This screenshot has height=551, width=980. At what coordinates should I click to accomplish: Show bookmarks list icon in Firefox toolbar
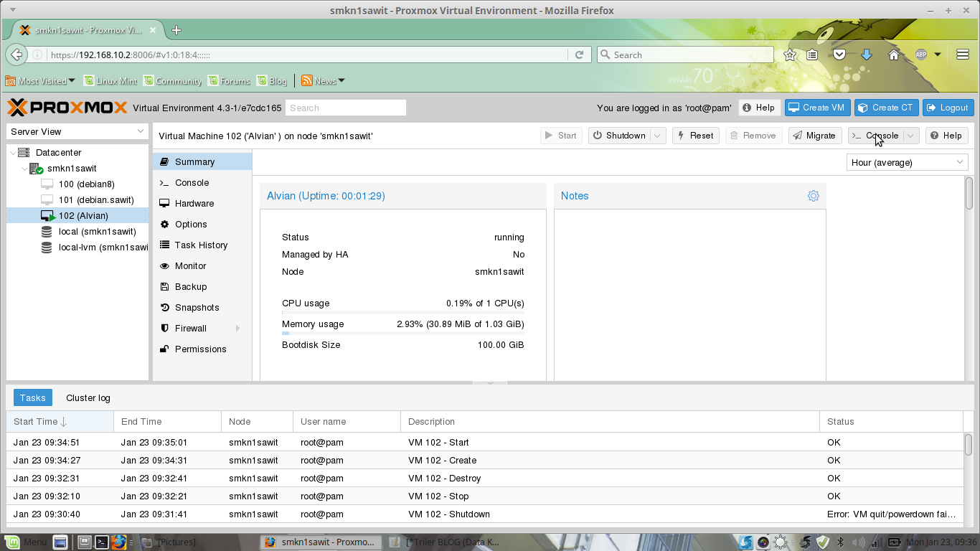(x=812, y=55)
